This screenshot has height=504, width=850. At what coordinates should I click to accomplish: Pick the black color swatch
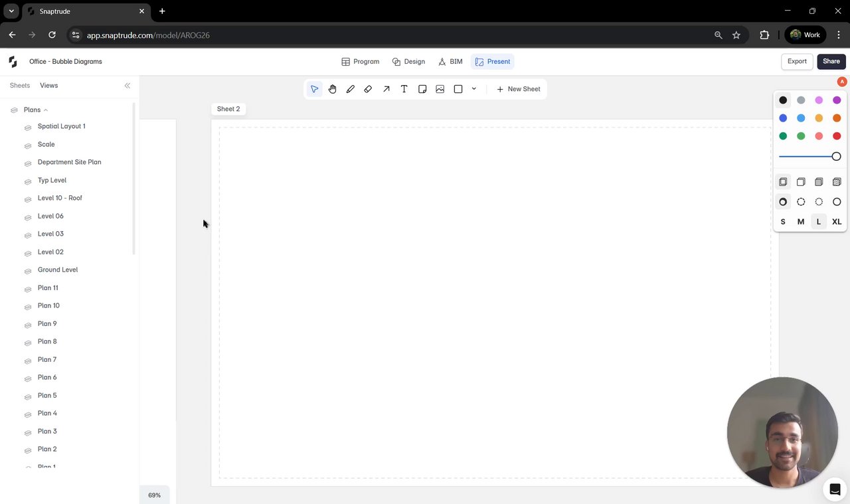(x=783, y=100)
